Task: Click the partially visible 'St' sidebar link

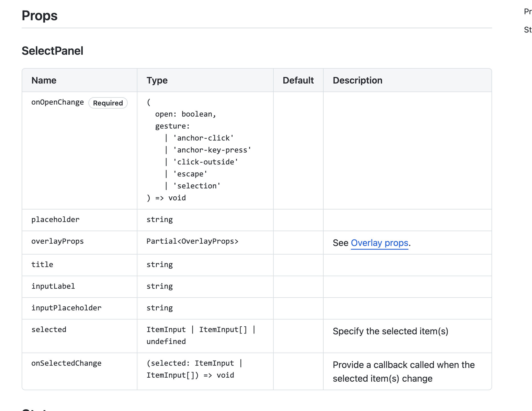Action: tap(528, 30)
